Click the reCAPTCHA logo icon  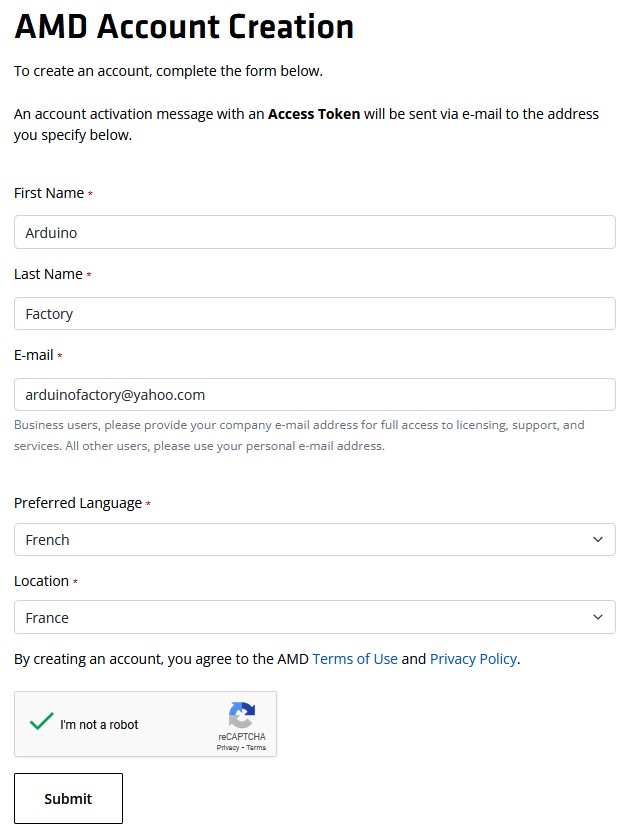click(x=241, y=715)
